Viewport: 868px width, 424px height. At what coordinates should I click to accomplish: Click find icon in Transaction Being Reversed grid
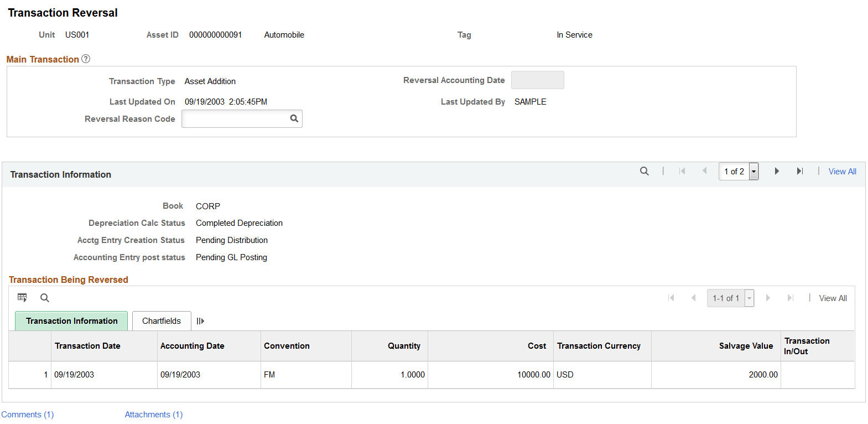point(45,298)
